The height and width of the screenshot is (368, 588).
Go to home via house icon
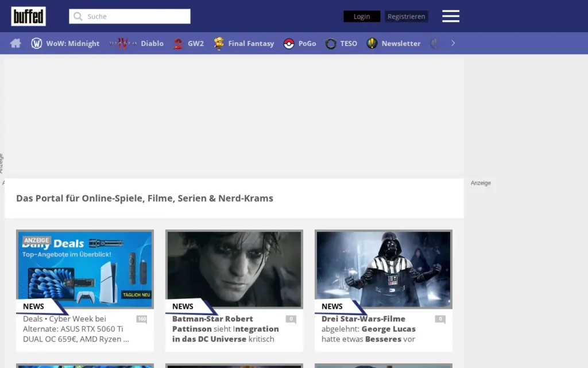pos(16,43)
